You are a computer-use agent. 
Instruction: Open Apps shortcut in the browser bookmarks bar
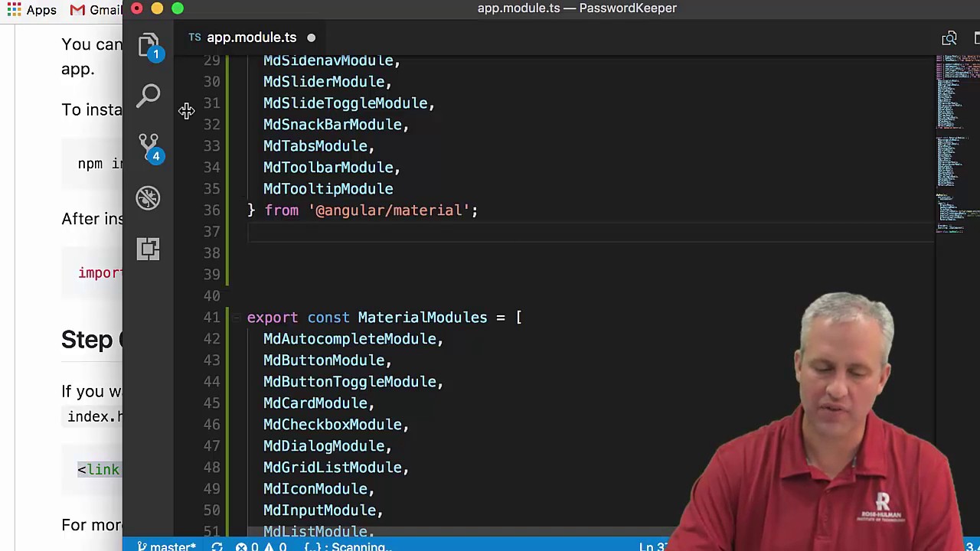coord(31,10)
